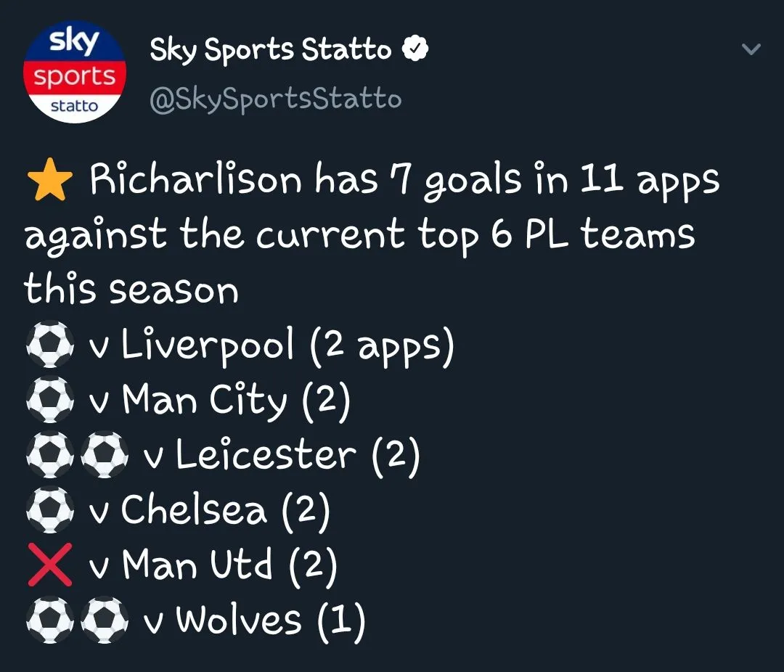Select the "v Man Utd (2)" text
Screen dimensions: 784x672
tap(213, 565)
